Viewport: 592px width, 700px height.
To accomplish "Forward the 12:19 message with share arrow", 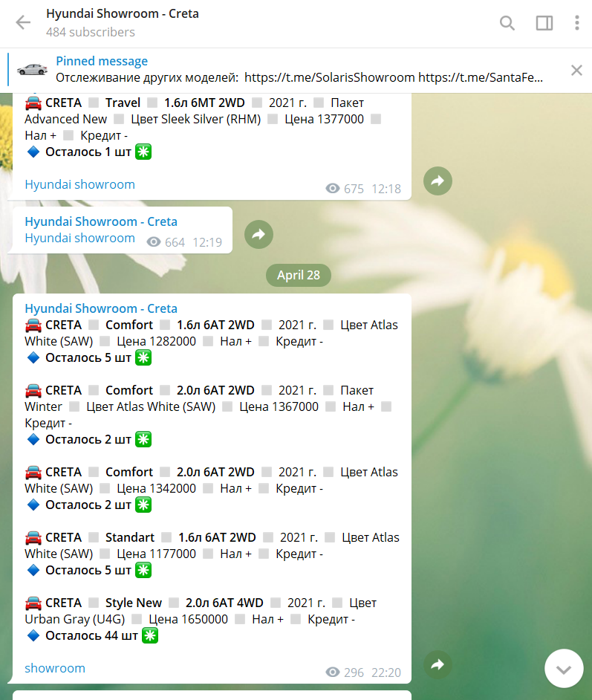I will click(258, 234).
